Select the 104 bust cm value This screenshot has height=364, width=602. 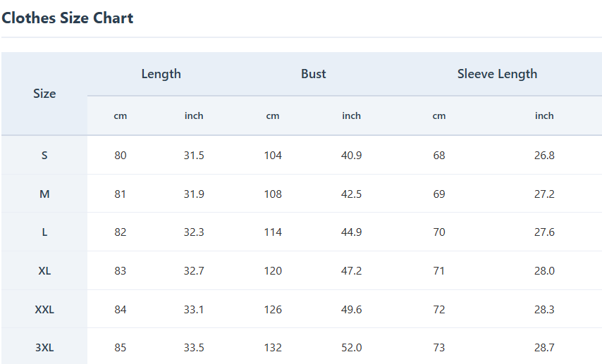pyautogui.click(x=273, y=156)
